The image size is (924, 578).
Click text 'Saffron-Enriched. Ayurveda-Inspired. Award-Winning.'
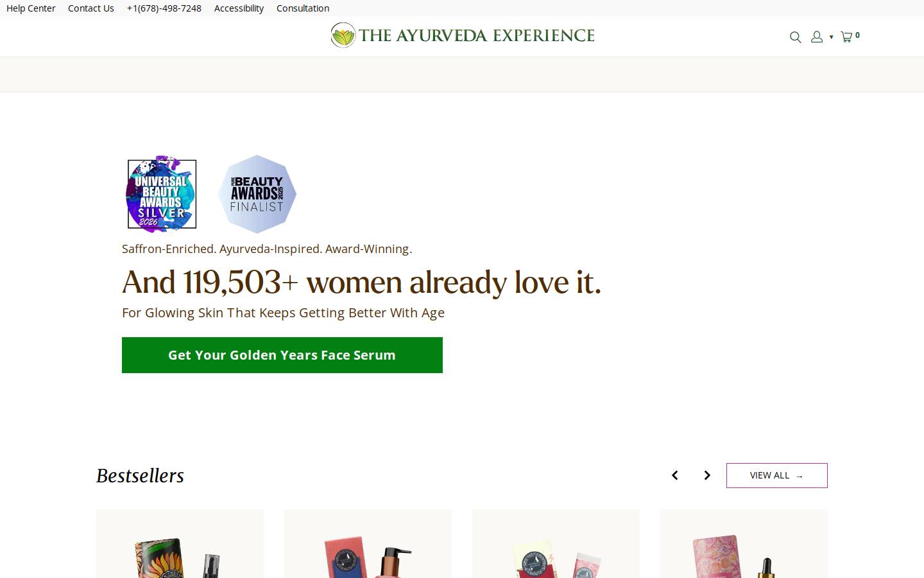click(267, 249)
